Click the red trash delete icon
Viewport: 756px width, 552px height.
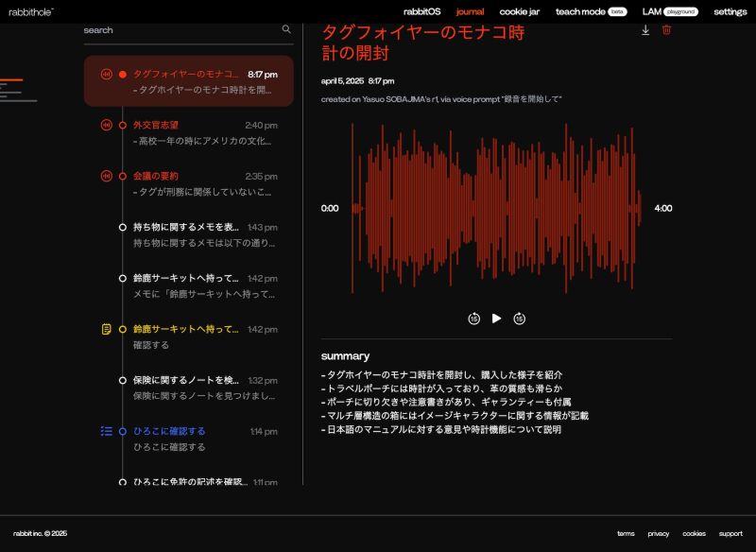[666, 30]
